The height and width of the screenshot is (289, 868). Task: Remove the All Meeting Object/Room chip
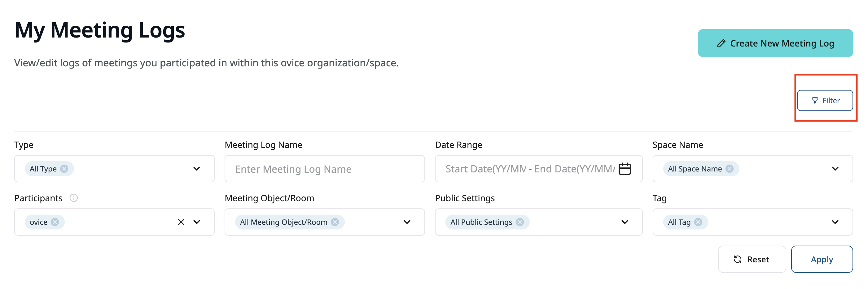point(335,222)
